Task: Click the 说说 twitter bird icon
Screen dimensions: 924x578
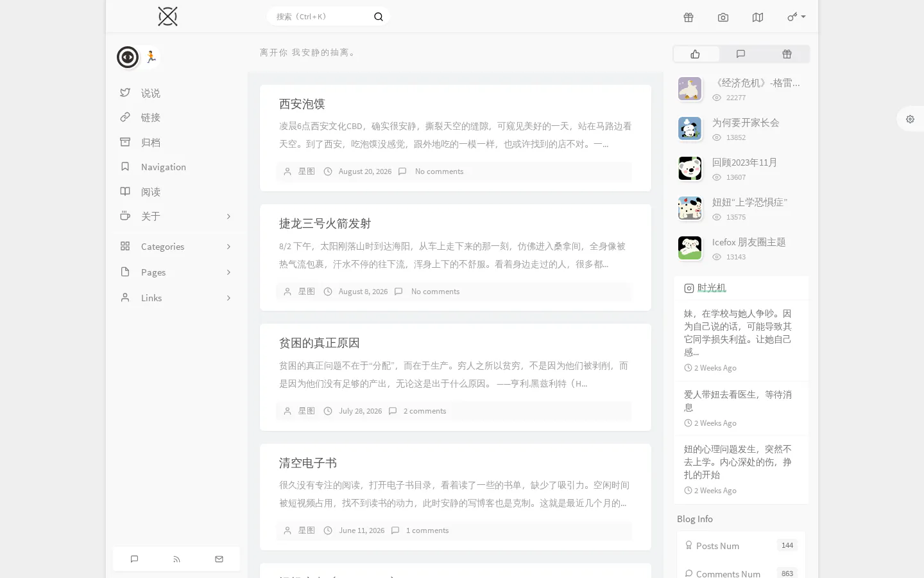Action: 125,92
